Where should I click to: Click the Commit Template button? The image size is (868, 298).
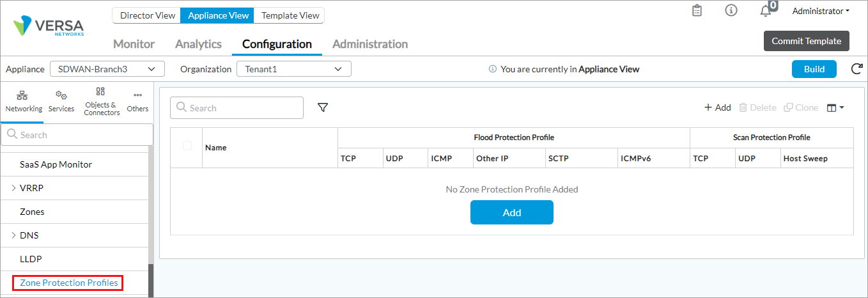pyautogui.click(x=806, y=41)
